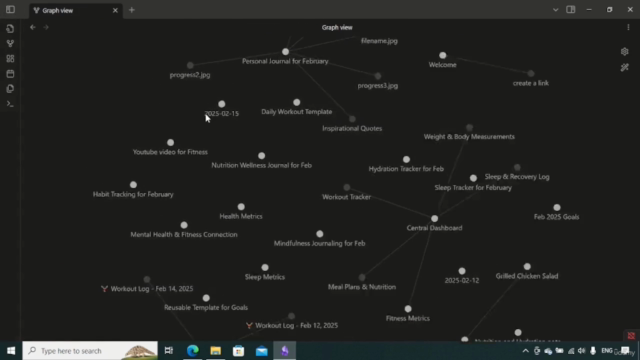Viewport: 640px width, 360px height.
Task: Start the timelapse animation wand
Action: point(624,67)
